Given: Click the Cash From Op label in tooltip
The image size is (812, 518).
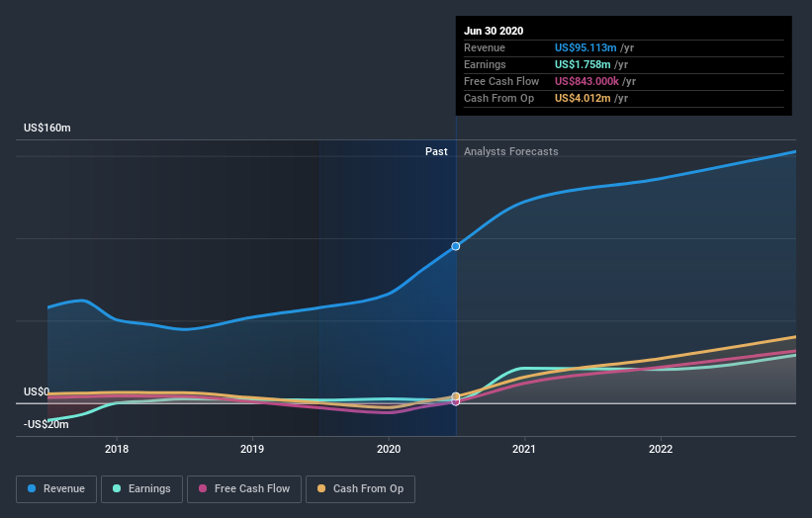Looking at the screenshot, I should (498, 98).
